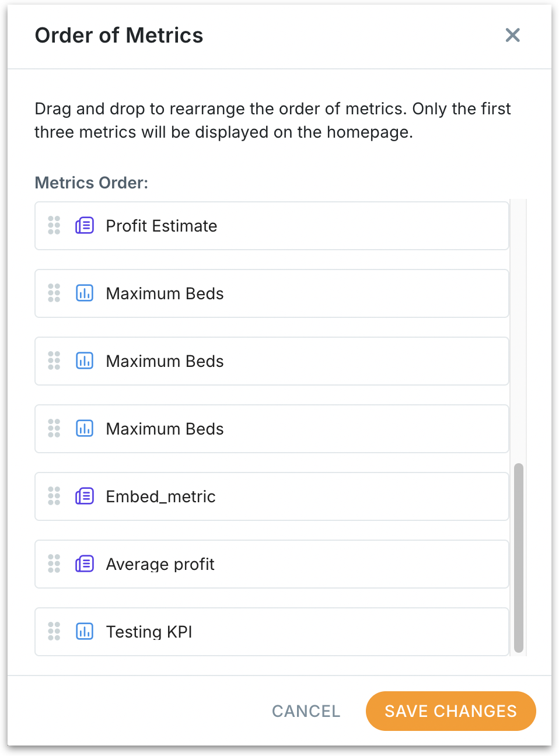This screenshot has width=559, height=756.
Task: Select the middle Maximum Beds row label
Action: [165, 361]
